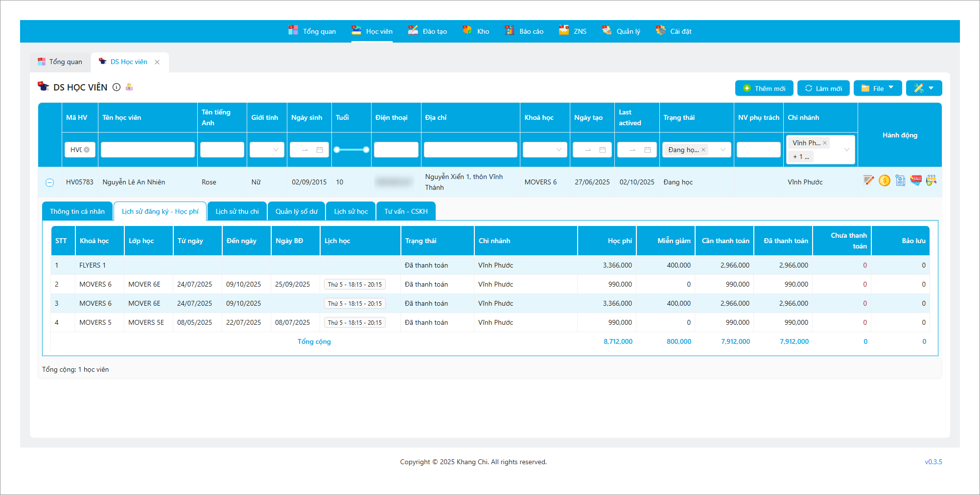Viewport: 980px width, 495px height.
Task: Close the DS Học viên tab
Action: (157, 62)
